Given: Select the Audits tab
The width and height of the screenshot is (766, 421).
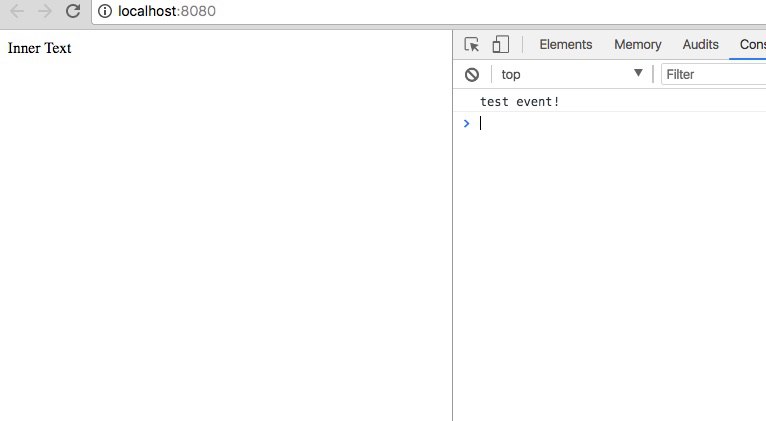Looking at the screenshot, I should [700, 44].
